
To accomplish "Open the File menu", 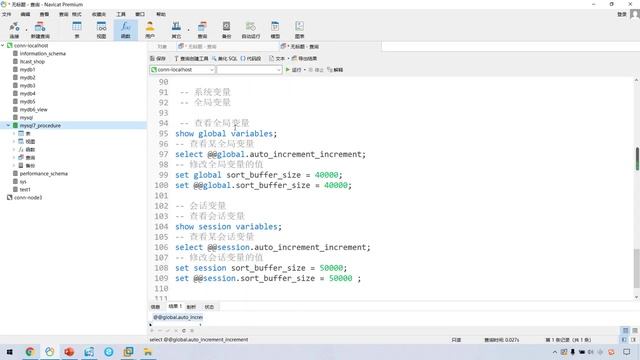I will tap(7, 14).
